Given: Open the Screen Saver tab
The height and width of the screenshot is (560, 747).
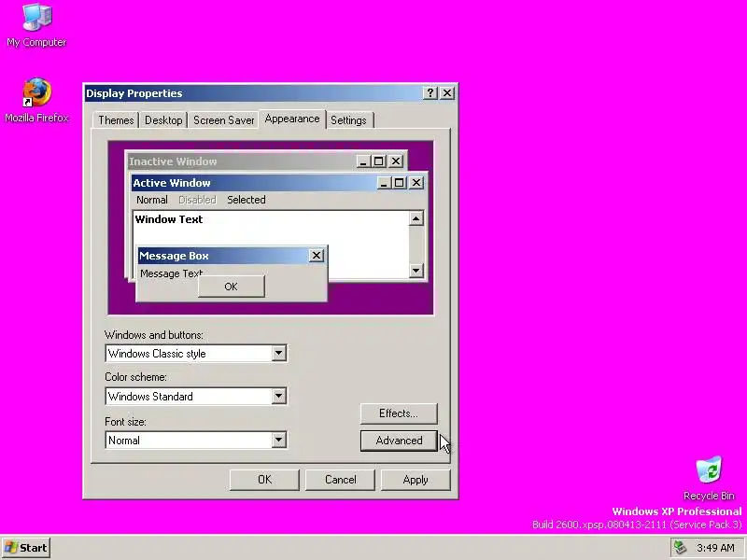Looking at the screenshot, I should [223, 120].
